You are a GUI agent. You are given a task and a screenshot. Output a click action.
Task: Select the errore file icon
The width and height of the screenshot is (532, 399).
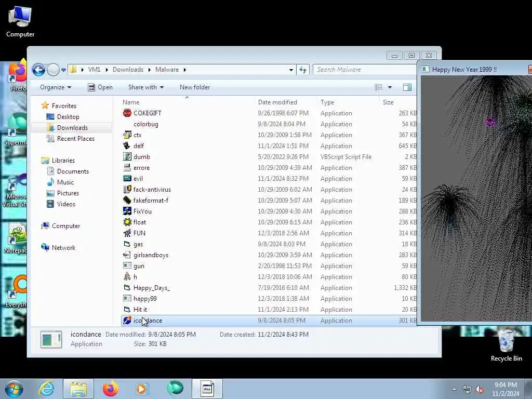[127, 168]
